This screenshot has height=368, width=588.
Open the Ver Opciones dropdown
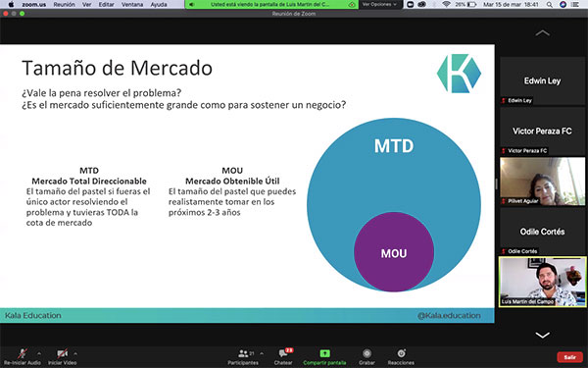click(x=379, y=5)
